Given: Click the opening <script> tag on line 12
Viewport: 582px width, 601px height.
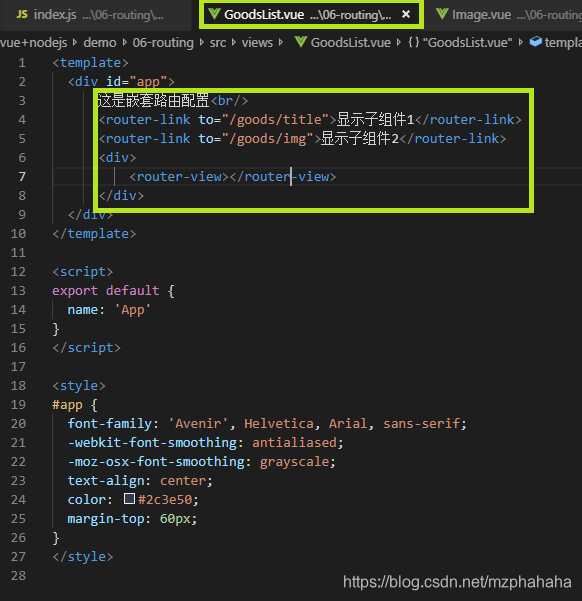Looking at the screenshot, I should click(x=83, y=272).
